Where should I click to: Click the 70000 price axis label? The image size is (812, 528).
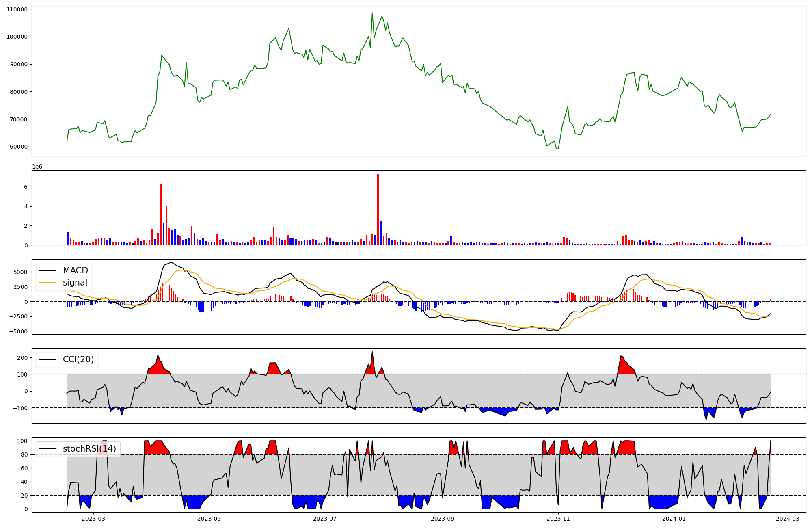[19, 119]
